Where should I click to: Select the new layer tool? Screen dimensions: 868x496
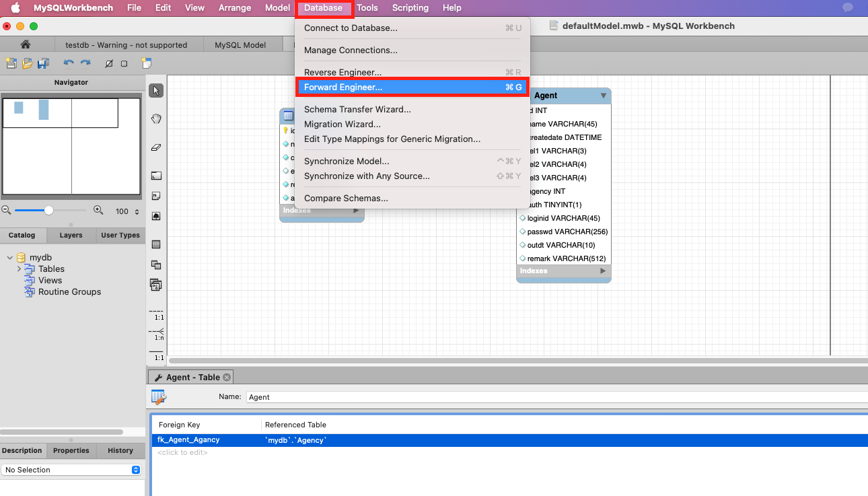[x=156, y=176]
